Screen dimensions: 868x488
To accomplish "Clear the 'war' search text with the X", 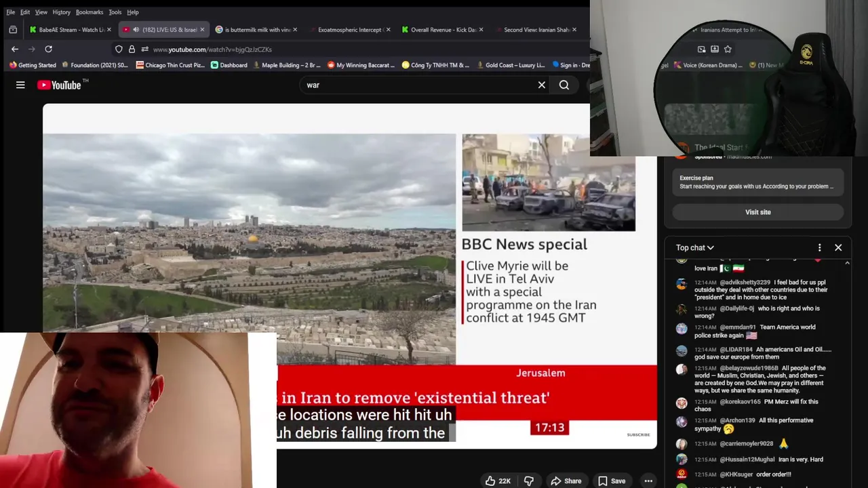I will [542, 85].
